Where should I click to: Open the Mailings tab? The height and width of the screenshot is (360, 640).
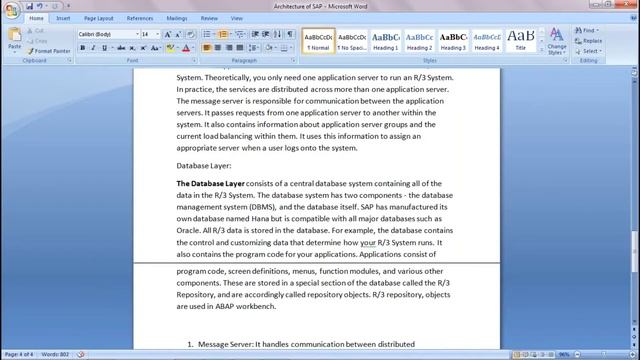[176, 18]
